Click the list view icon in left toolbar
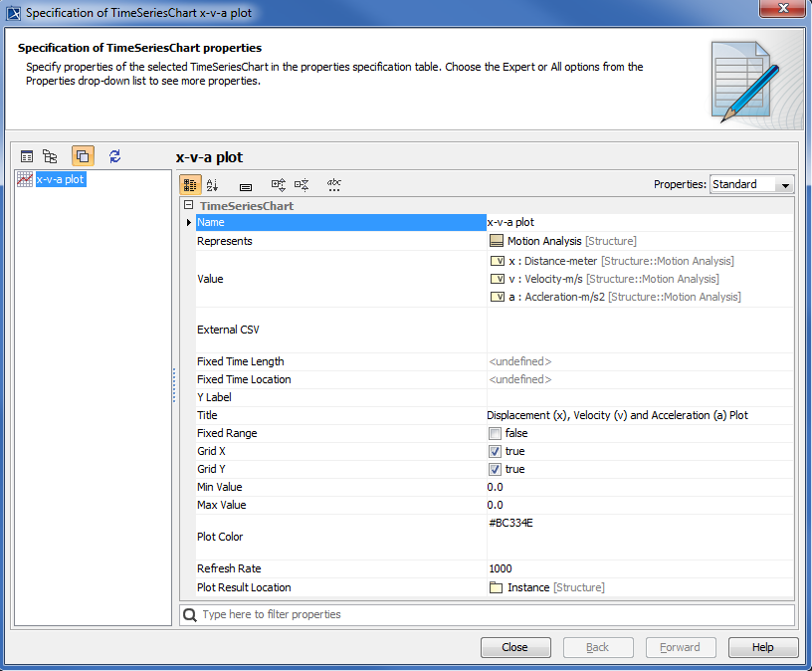Image resolution: width=812 pixels, height=671 pixels. tap(27, 156)
